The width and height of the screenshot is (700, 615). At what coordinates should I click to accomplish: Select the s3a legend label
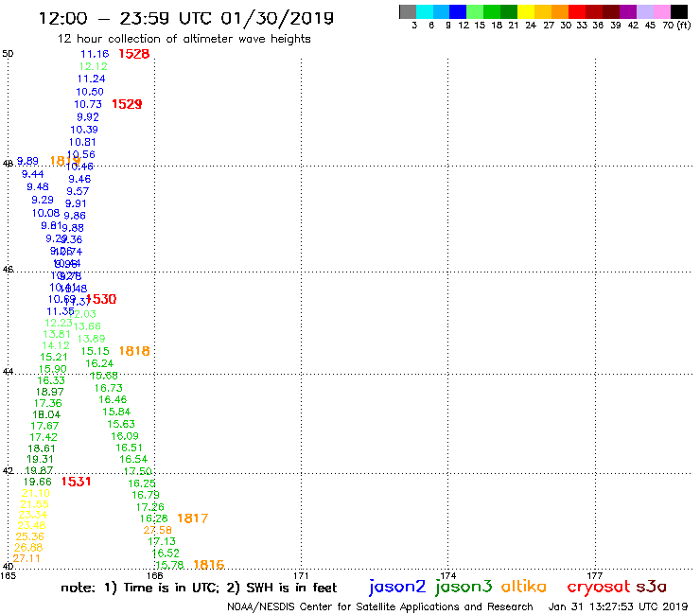click(652, 587)
